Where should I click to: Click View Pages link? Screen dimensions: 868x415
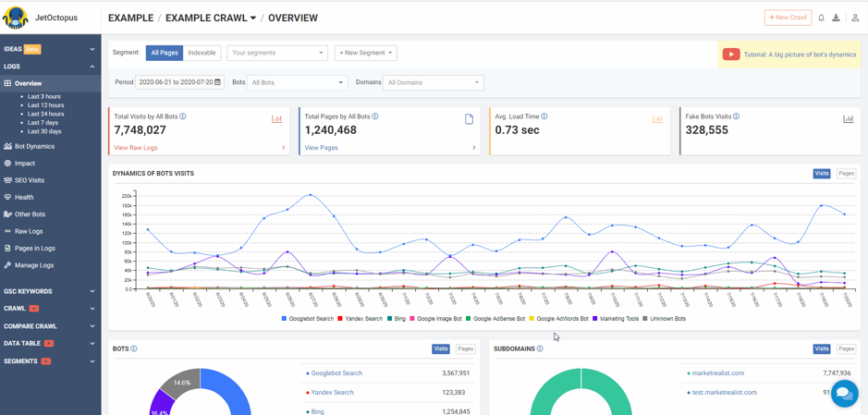pyautogui.click(x=321, y=148)
